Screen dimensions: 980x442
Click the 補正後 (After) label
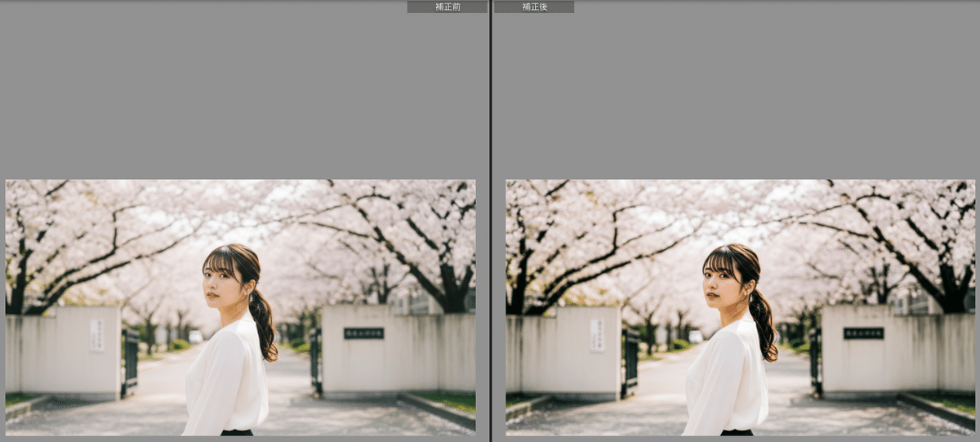coord(534,7)
